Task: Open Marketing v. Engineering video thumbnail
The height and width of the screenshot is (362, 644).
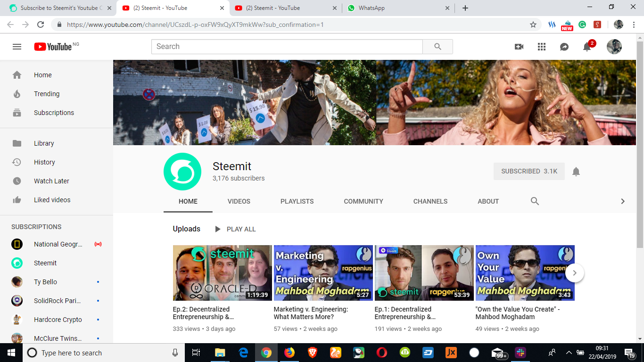Action: tap(323, 273)
